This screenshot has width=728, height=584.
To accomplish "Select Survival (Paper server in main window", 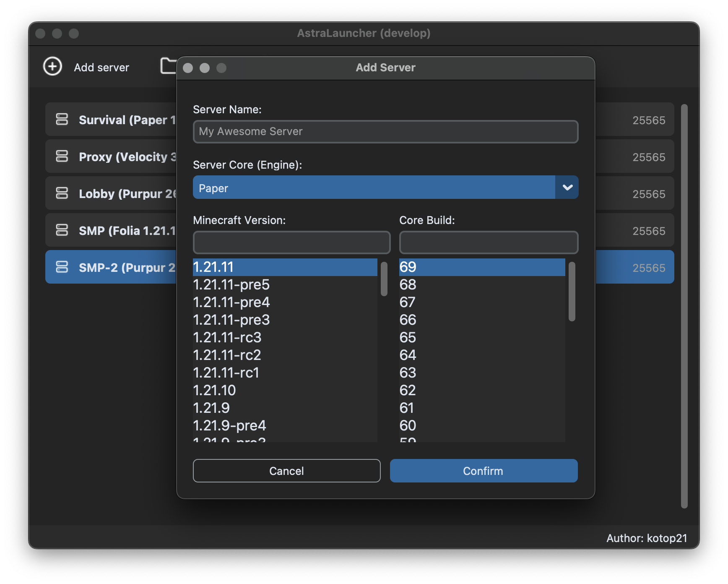I will (x=111, y=120).
